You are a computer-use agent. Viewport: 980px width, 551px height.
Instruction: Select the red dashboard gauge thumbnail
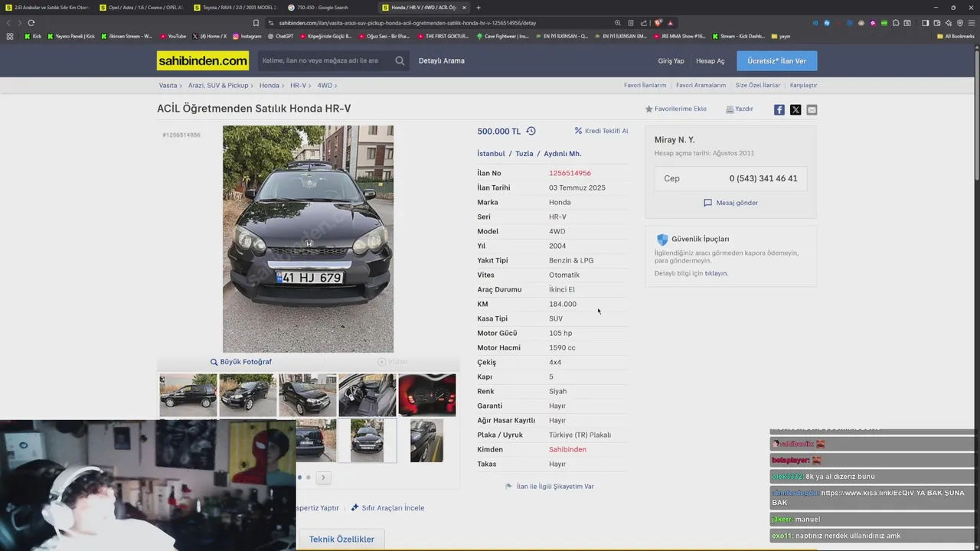tap(427, 395)
